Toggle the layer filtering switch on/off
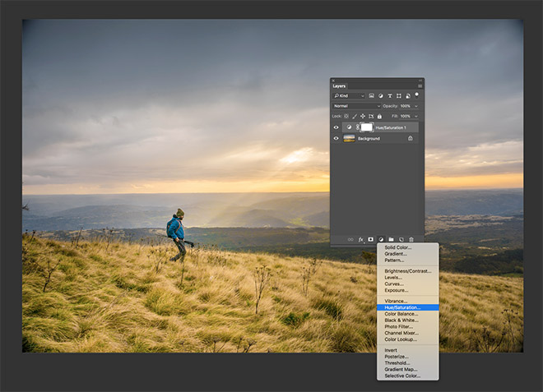The image size is (543, 392). (x=417, y=95)
